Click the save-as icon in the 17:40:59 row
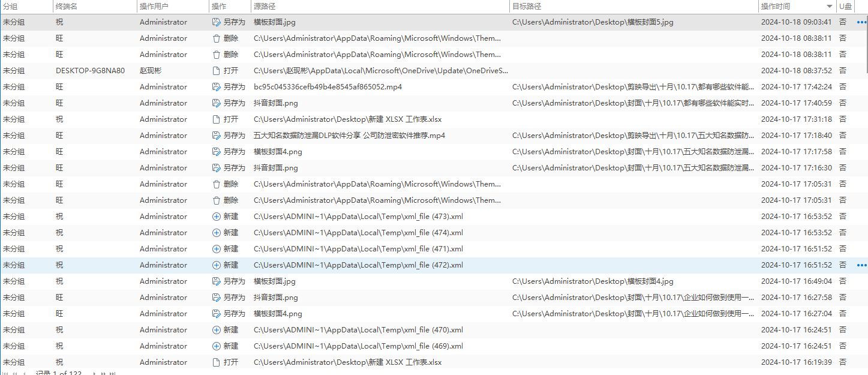Viewport: 868px width, 375px height. [217, 103]
